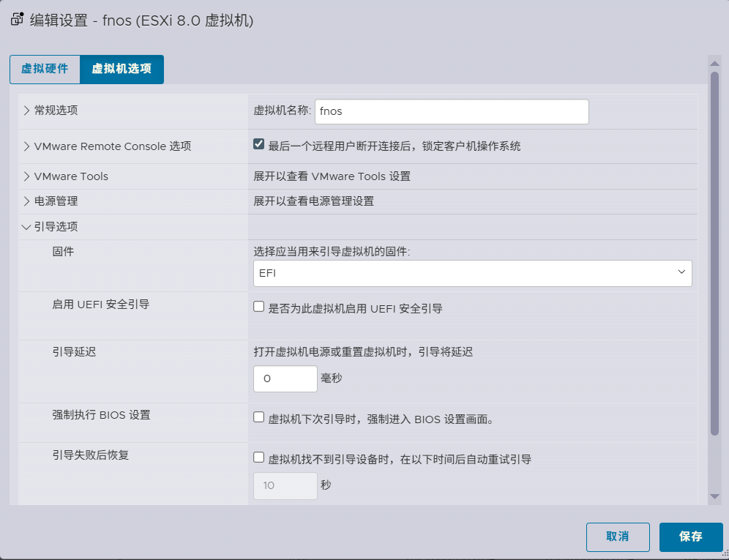Viewport: 729px width, 560px height.
Task: Click the VM settings icon beside the dialog title
Action: [18, 20]
